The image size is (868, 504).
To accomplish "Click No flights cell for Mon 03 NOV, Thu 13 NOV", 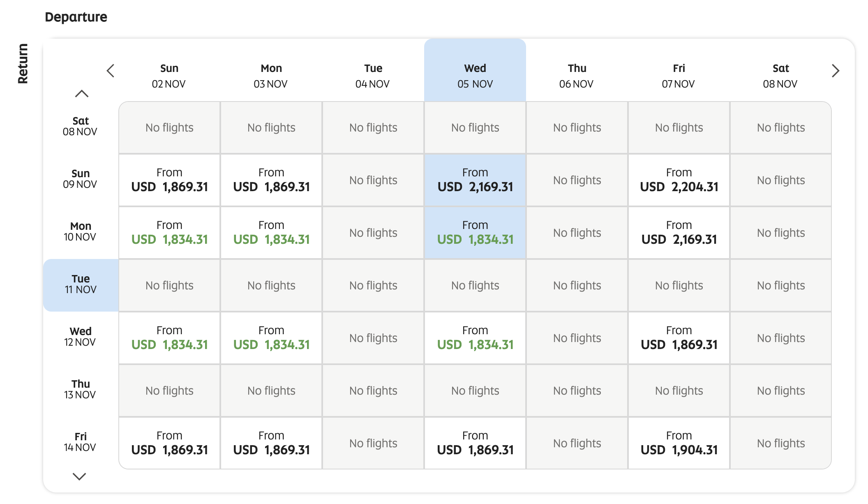I will coord(271,391).
